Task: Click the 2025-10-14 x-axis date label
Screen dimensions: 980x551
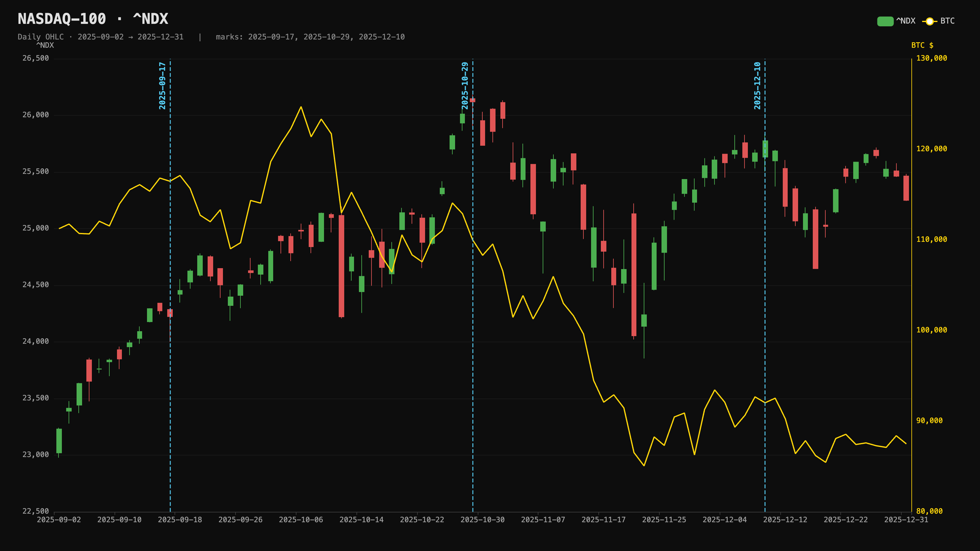Action: pos(361,520)
